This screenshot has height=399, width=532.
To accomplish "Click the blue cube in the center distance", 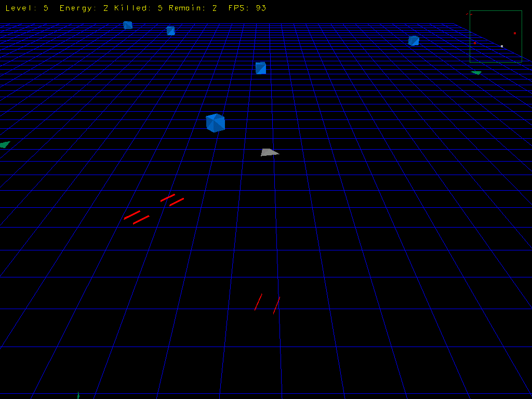I will (261, 68).
